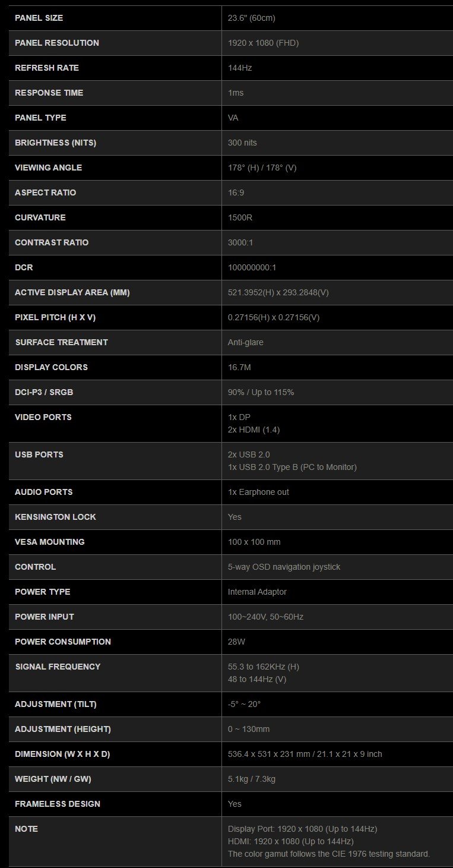Select the 100000000:1 DCR value

tap(252, 267)
